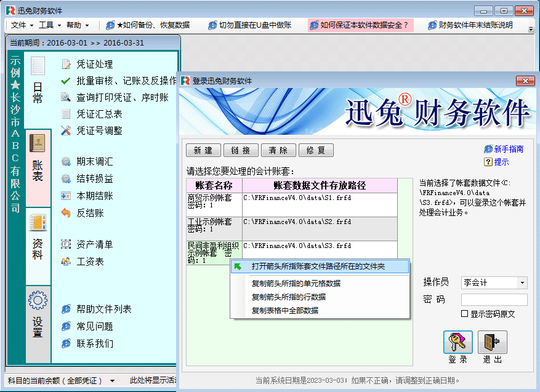Screen dimensions: 540x392
Task: Open the 提示 link
Action: (x=501, y=162)
